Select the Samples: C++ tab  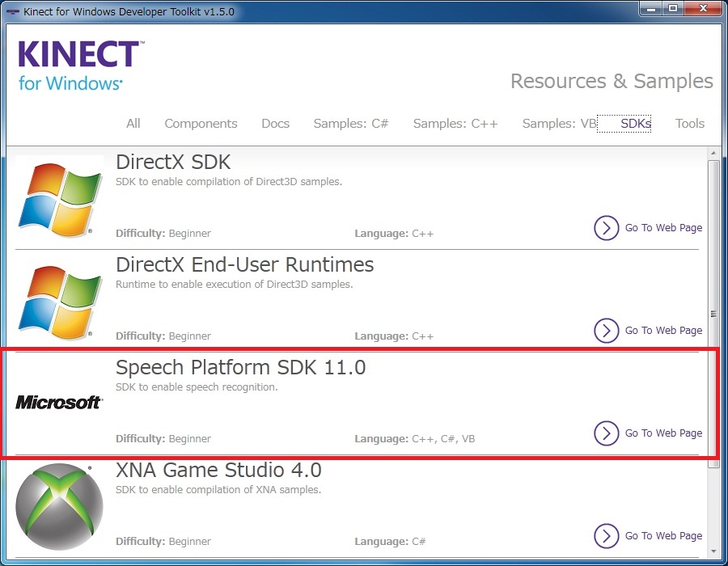click(x=455, y=124)
